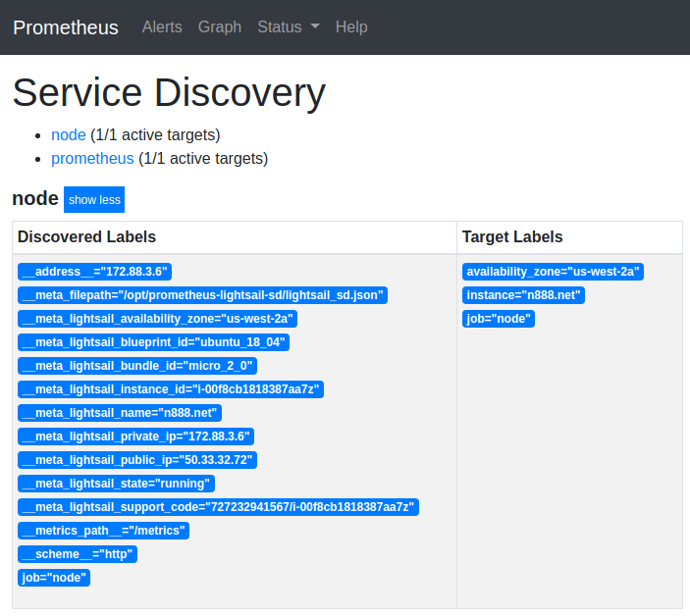Select the private_ip="172.88.3.6" label
Viewport: 690px width, 616px height.
(136, 436)
